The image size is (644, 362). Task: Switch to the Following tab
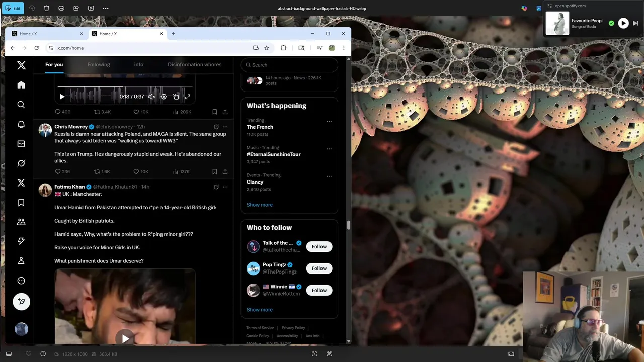point(99,64)
